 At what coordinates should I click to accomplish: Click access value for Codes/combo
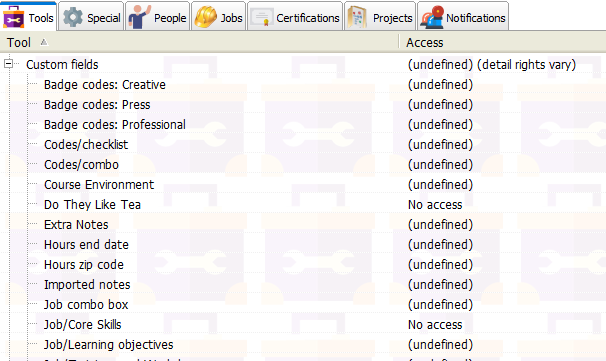[440, 165]
